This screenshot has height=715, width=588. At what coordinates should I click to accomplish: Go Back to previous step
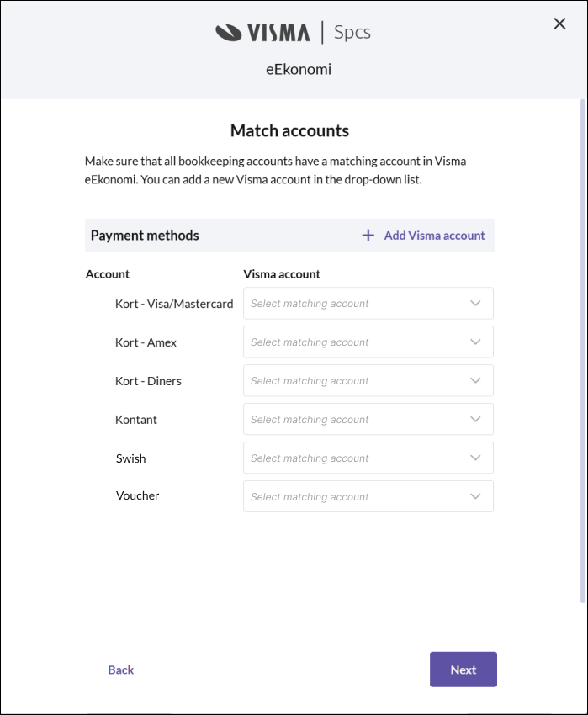click(x=121, y=670)
